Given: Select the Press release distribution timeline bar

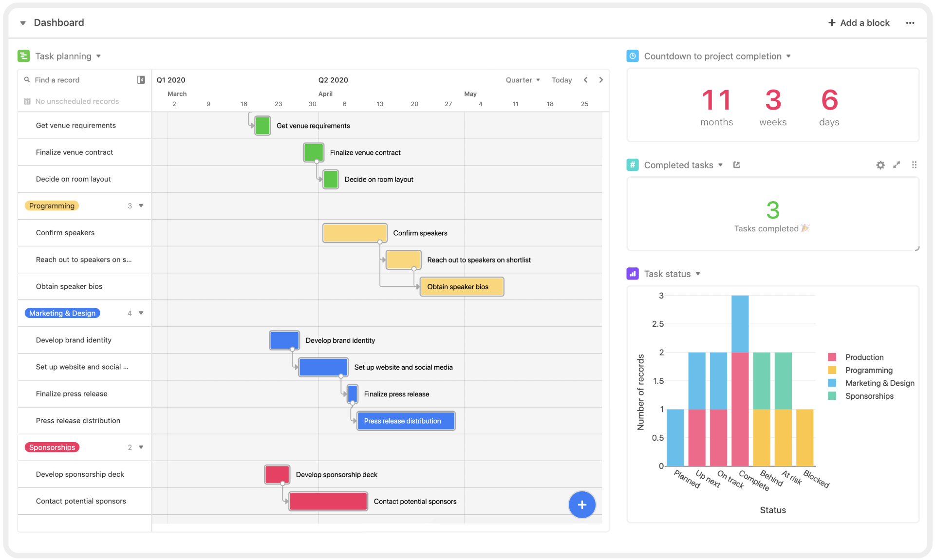Looking at the screenshot, I should [406, 421].
